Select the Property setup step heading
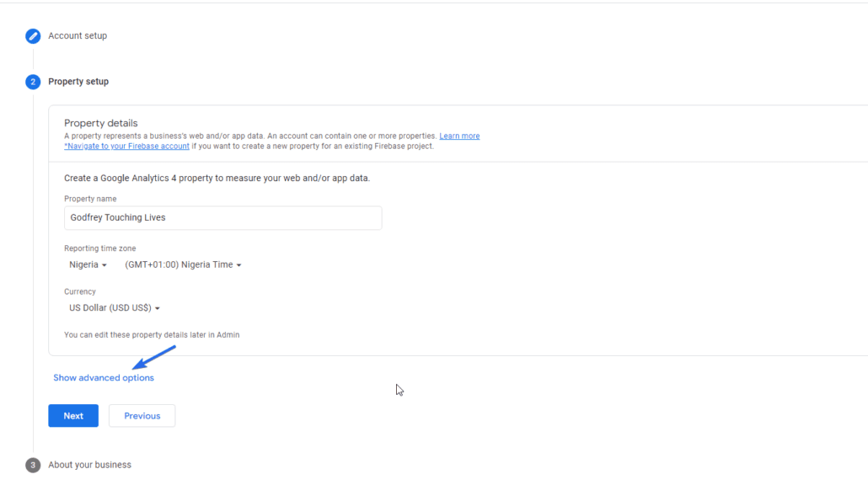This screenshot has width=868, height=485. click(78, 82)
